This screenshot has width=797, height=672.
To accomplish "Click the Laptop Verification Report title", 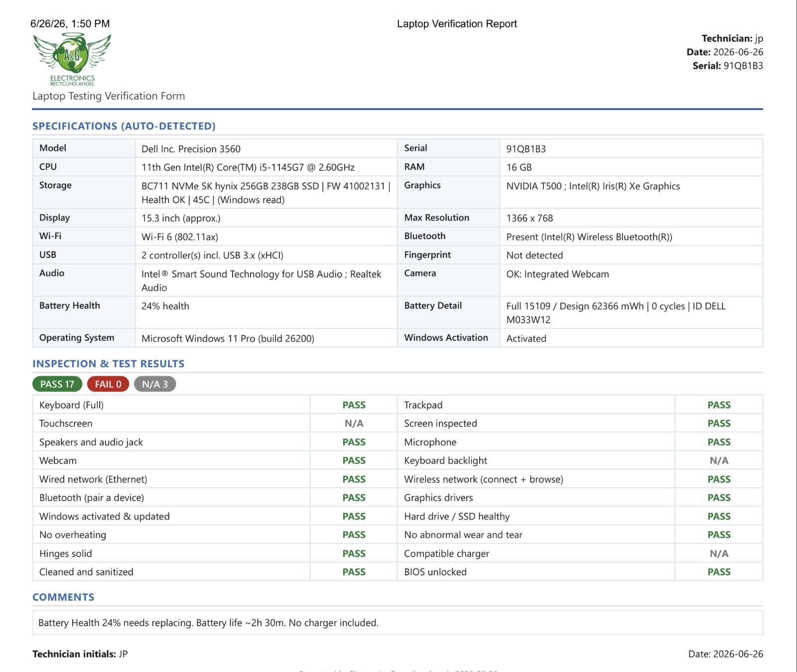I will 457,24.
